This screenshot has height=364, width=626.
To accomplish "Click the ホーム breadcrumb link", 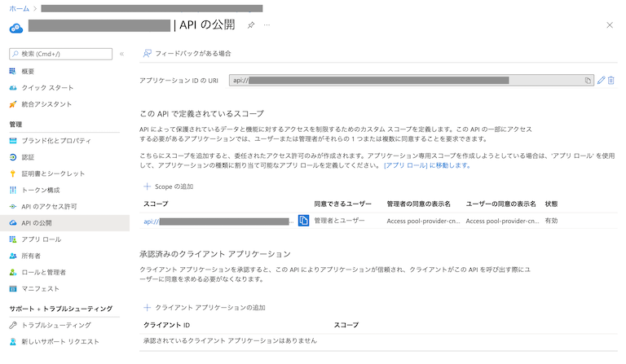I will (20, 8).
